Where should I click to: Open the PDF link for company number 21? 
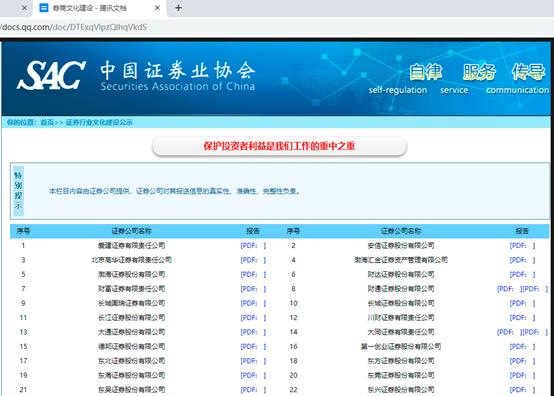[x=253, y=390]
